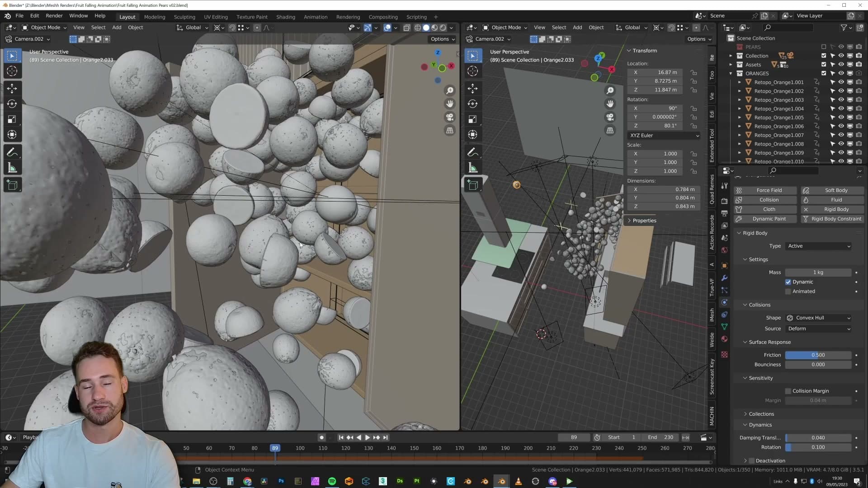The height and width of the screenshot is (488, 868).
Task: Click the Options button in left viewport
Action: (x=443, y=39)
